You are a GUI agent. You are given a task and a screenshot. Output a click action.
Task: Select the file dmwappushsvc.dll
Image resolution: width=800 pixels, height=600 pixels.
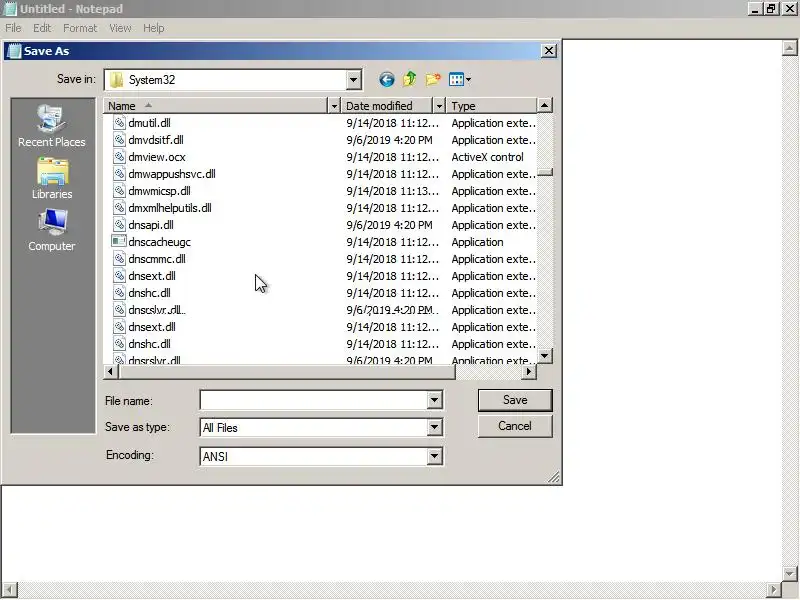pyautogui.click(x=171, y=174)
